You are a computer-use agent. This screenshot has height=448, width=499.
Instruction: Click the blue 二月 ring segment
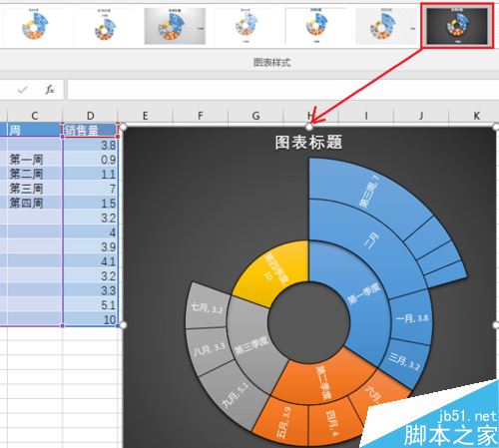click(372, 239)
